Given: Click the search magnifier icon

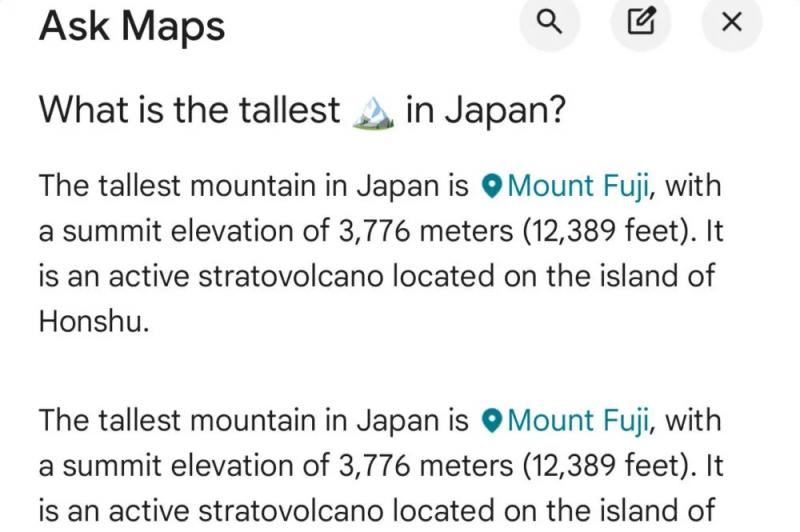Looking at the screenshot, I should click(x=548, y=22).
